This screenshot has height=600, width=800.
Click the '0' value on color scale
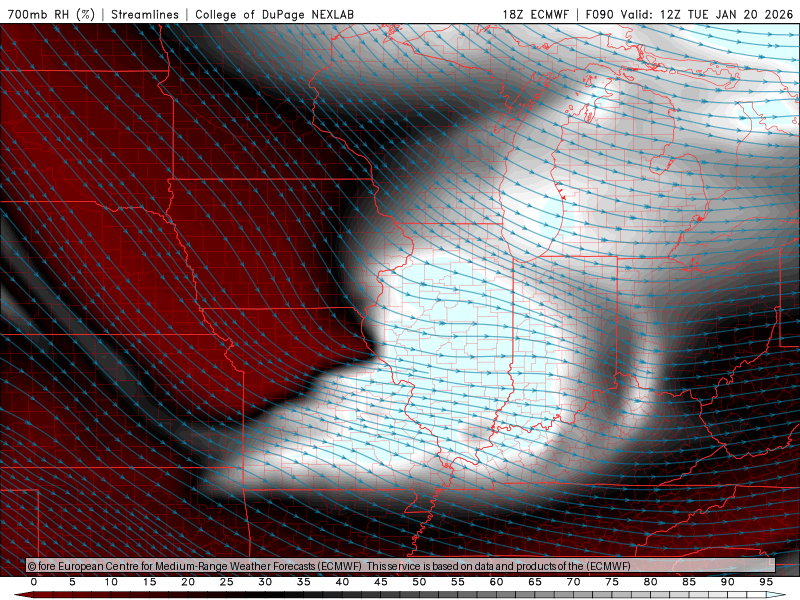click(34, 582)
